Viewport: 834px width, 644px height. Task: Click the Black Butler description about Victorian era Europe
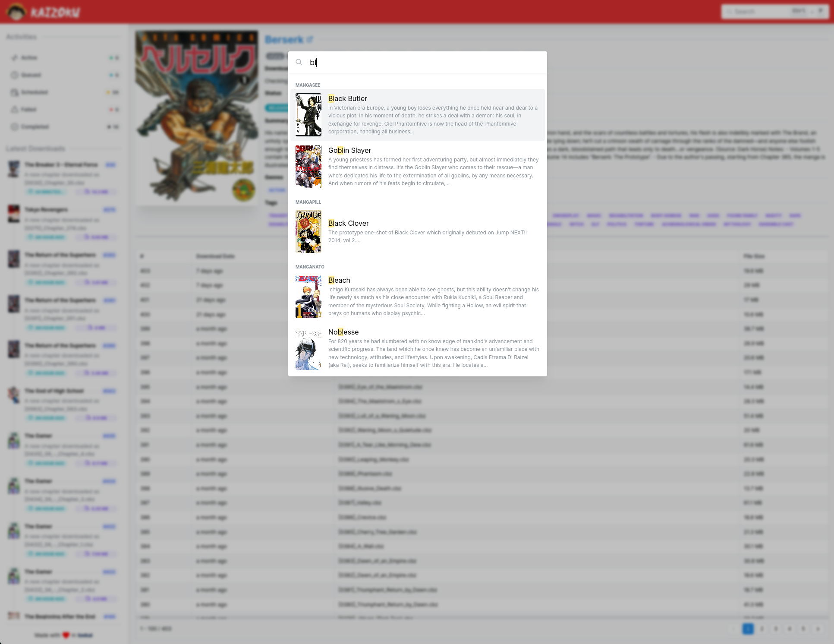tap(434, 120)
